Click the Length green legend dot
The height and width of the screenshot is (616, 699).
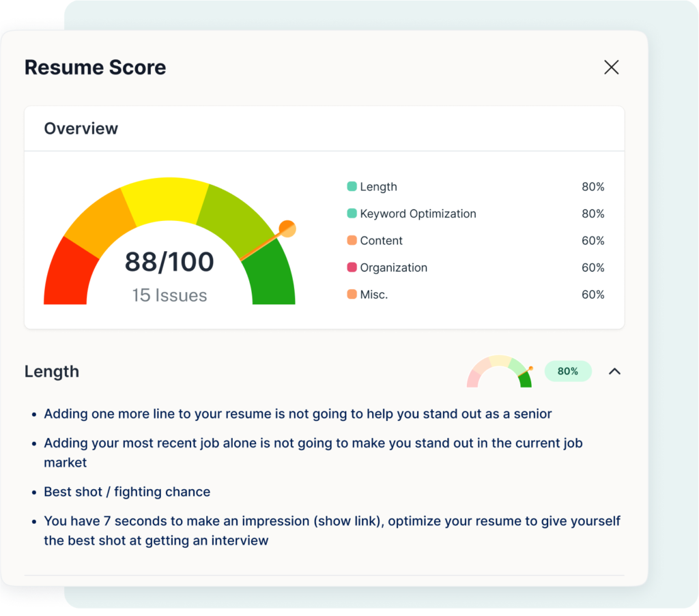click(352, 186)
